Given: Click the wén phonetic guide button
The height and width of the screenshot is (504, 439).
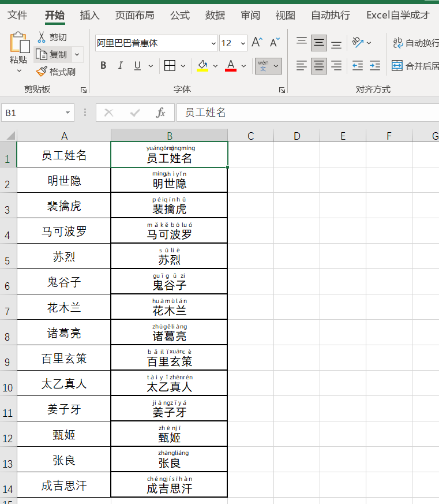Looking at the screenshot, I should [x=263, y=66].
